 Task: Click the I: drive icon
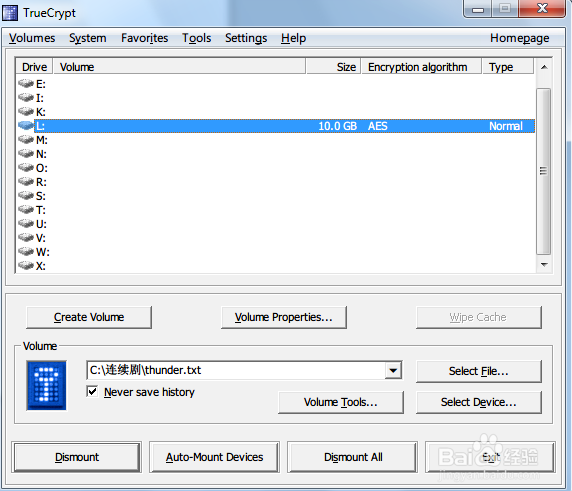pyautogui.click(x=26, y=97)
